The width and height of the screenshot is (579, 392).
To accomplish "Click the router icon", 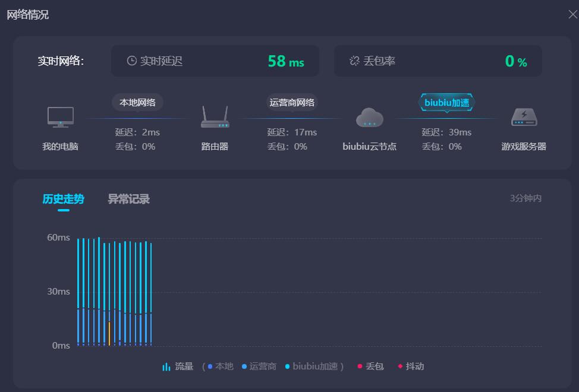I will (x=215, y=117).
